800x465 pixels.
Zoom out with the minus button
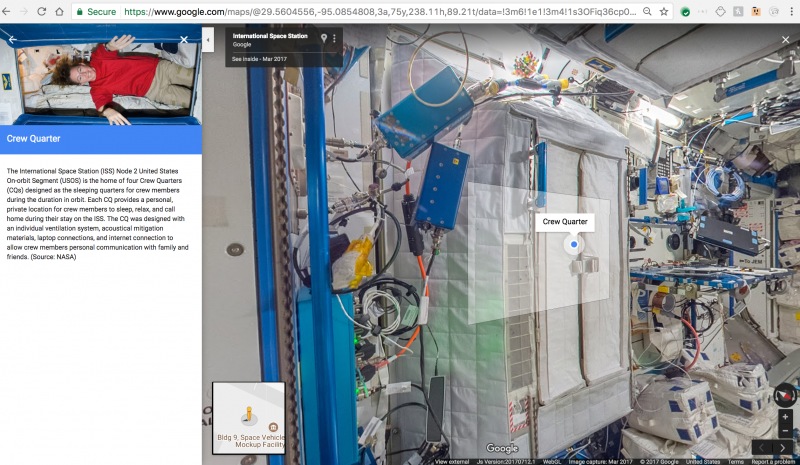(x=785, y=430)
